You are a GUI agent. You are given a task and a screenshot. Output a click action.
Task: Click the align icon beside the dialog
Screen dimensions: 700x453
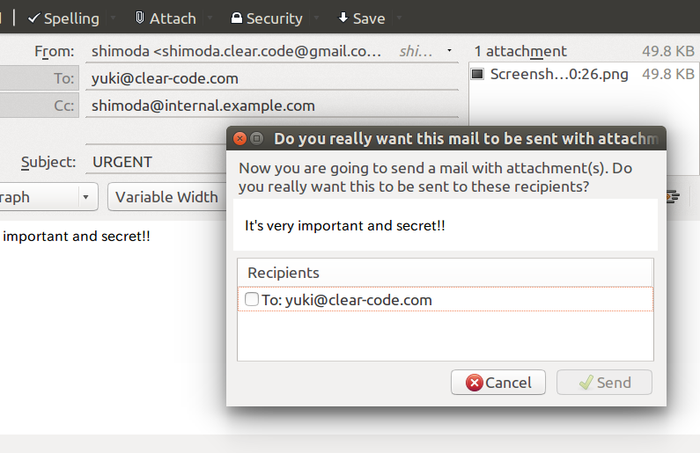point(673,197)
